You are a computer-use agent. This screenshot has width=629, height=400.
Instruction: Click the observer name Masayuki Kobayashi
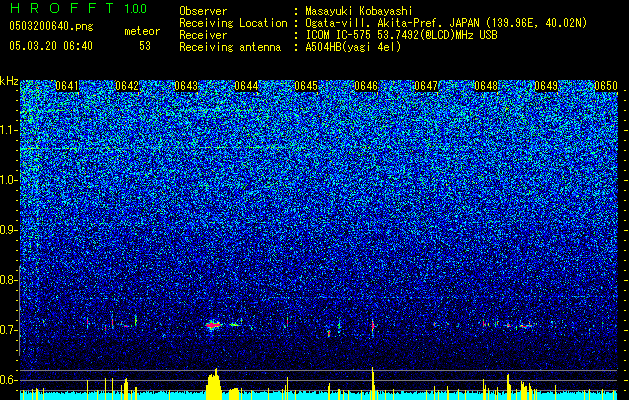point(359,11)
